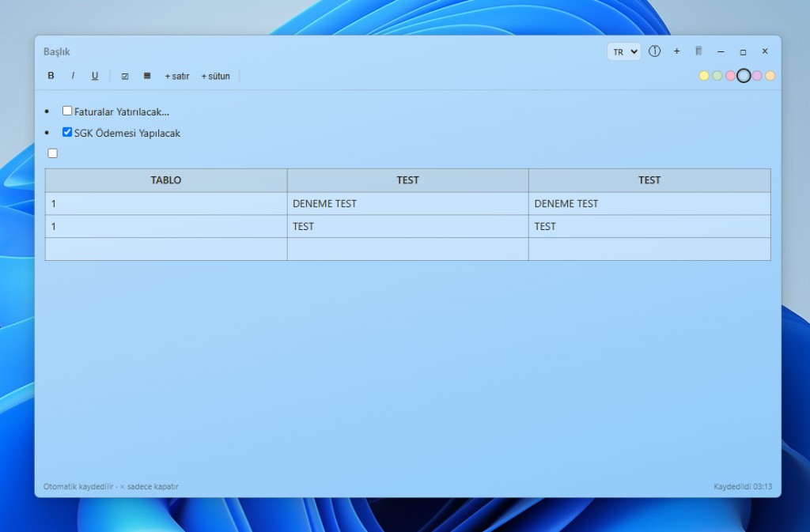Click the Faturalar Yatırılacak... text

tap(122, 112)
